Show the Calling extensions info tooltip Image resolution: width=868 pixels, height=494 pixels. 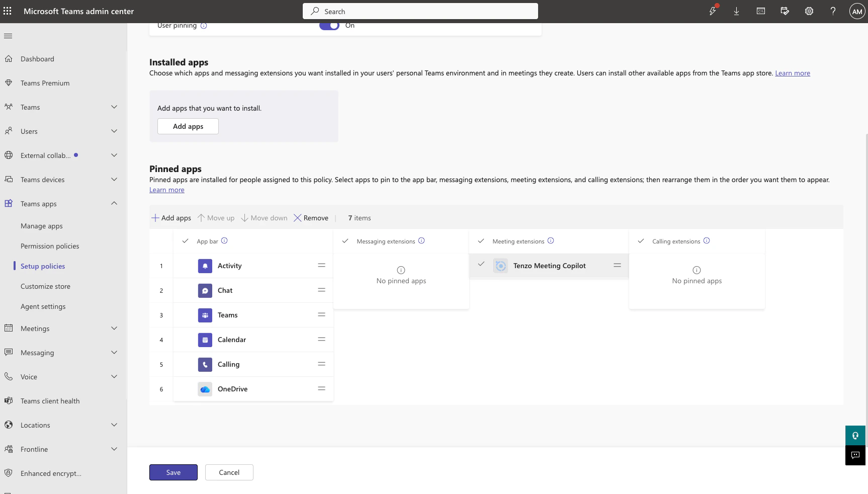click(x=707, y=240)
